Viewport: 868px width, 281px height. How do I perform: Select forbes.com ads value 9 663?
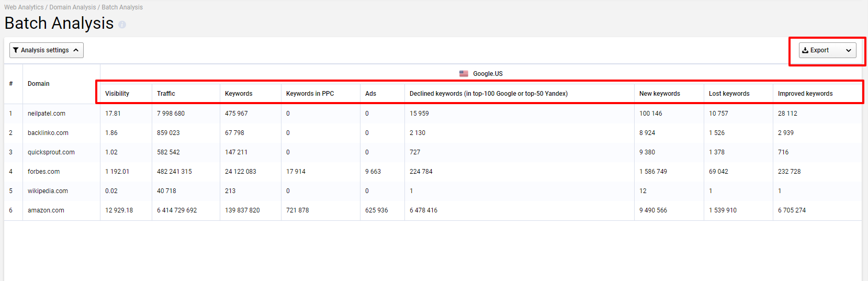(x=373, y=172)
